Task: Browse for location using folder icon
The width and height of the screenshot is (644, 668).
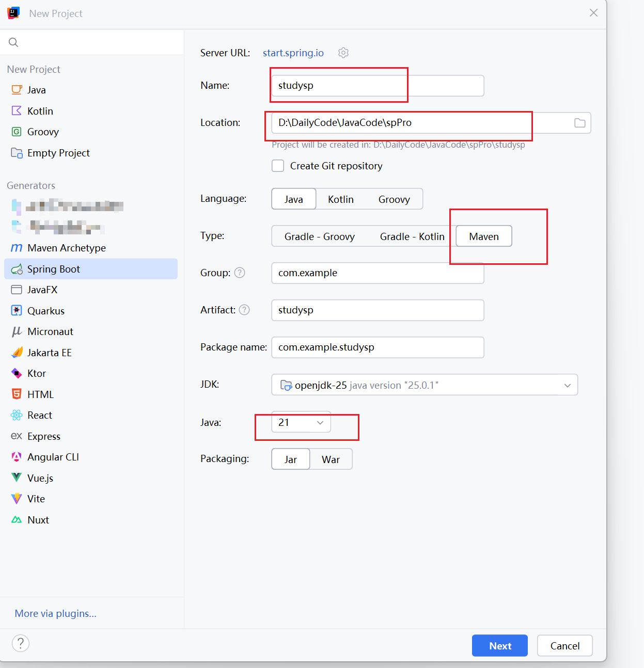Action: [x=580, y=123]
